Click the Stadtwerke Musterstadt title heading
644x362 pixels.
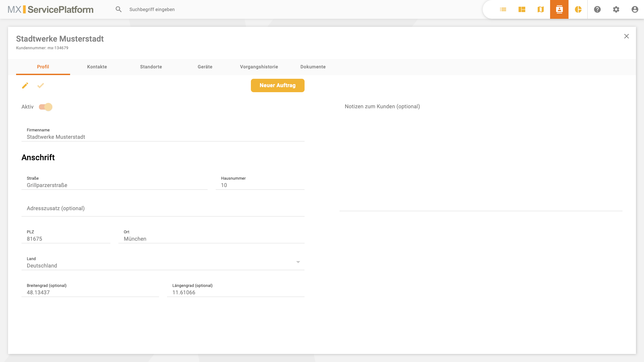pyautogui.click(x=60, y=39)
